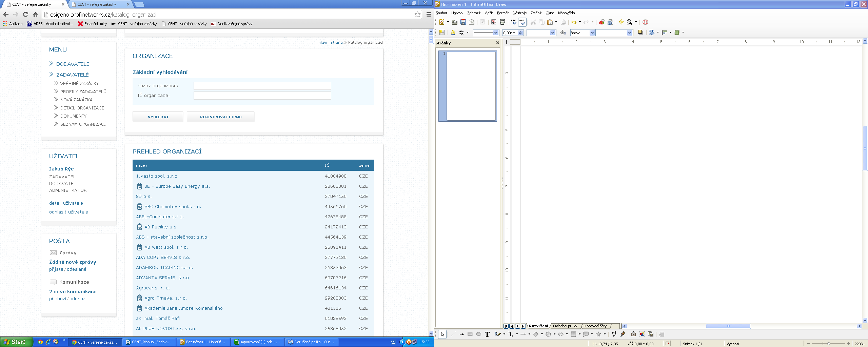Screen dimensions: 868x347
Task: Open the Formát menu
Action: (502, 13)
